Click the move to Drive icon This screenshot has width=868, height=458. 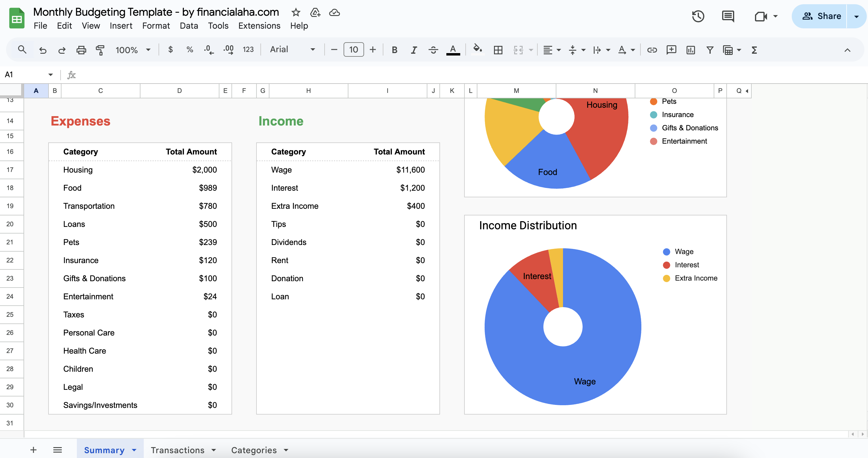[315, 12]
